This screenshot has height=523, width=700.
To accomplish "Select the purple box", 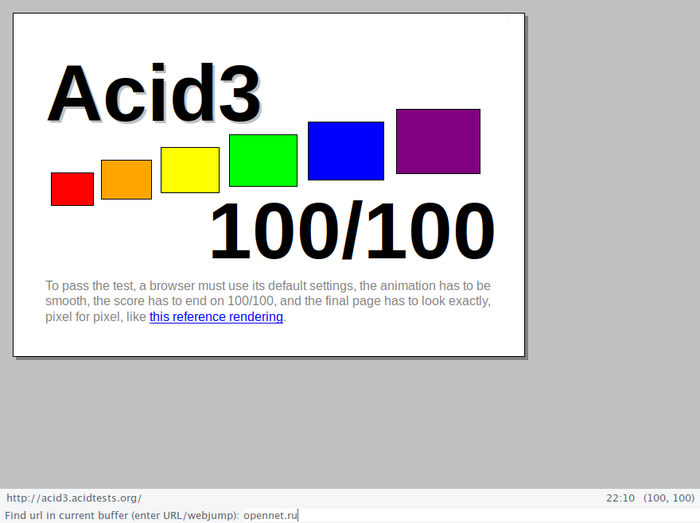I will pyautogui.click(x=438, y=141).
